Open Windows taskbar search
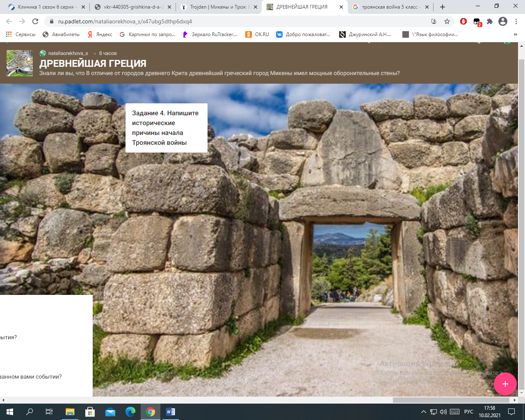 (x=30, y=412)
